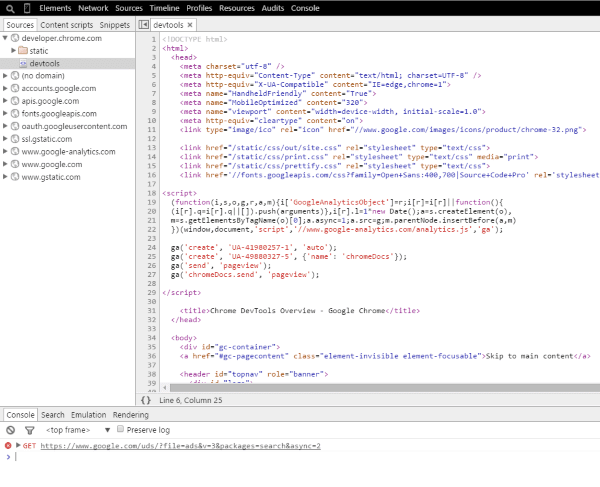Open the Console panel in top bar
Screen dimensions: 600x487
pyautogui.click(x=305, y=8)
